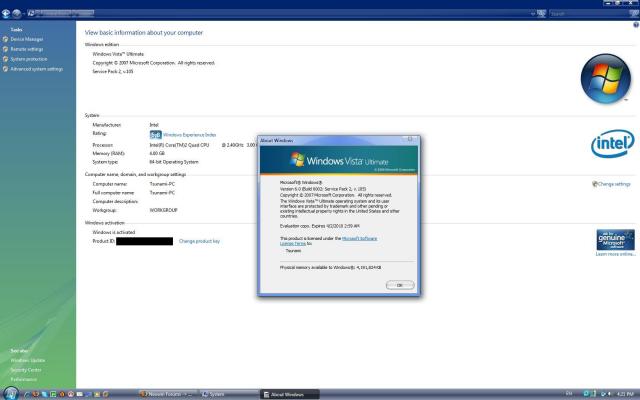
Task: Click the 64-bit Operating System text
Action: point(174,162)
